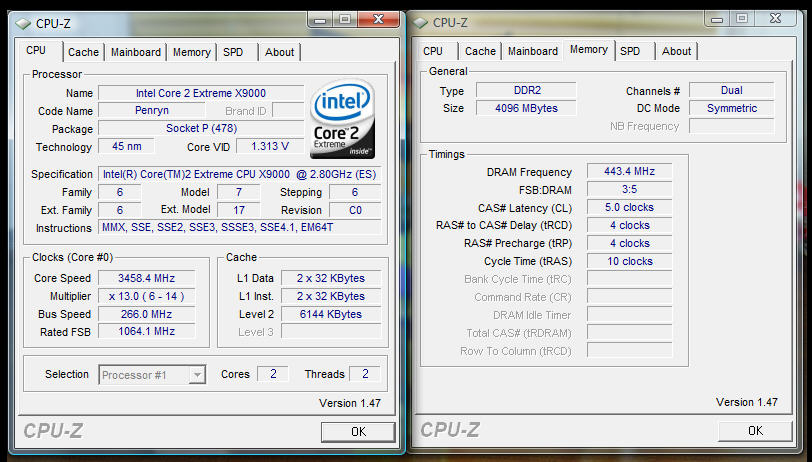
Task: Click the Specification field with X9000 @ 2.80GHz
Action: tap(240, 174)
